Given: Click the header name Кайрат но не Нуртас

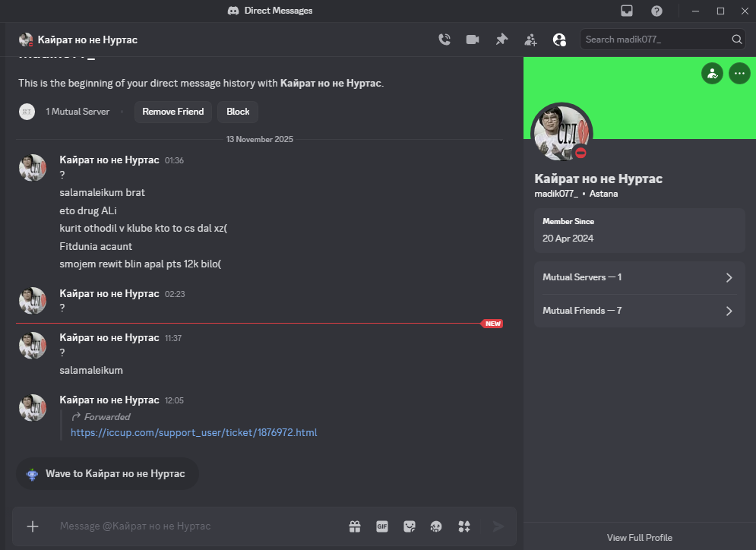Looking at the screenshot, I should coord(87,40).
